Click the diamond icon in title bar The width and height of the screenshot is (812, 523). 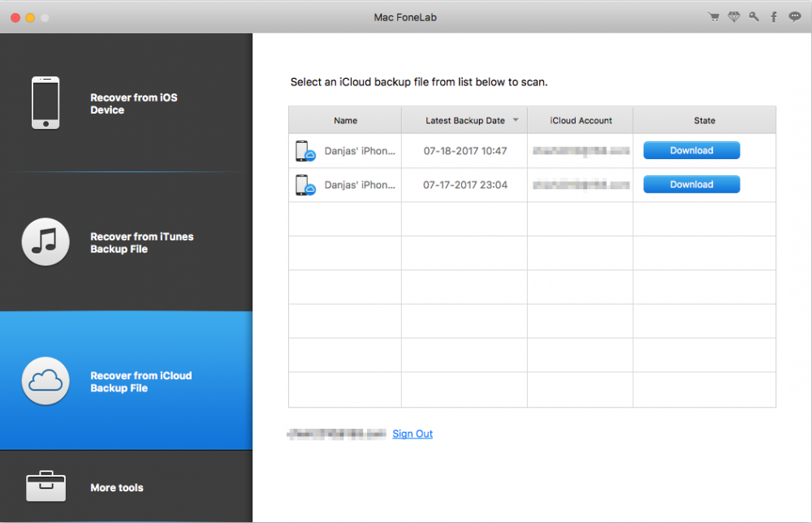click(734, 17)
